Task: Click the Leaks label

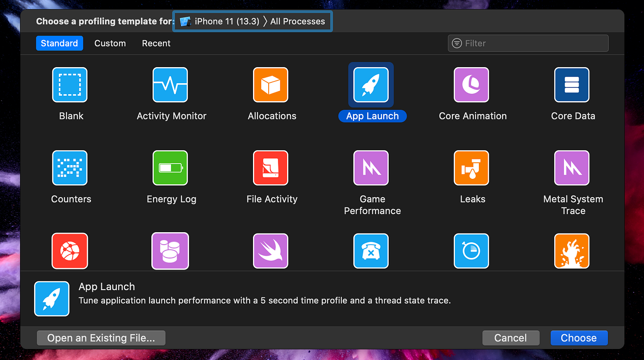Action: pyautogui.click(x=473, y=199)
